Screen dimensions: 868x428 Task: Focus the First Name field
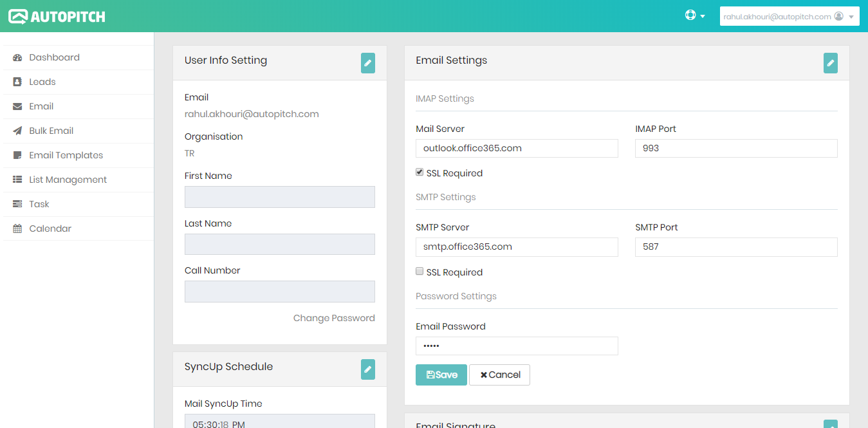(x=280, y=197)
